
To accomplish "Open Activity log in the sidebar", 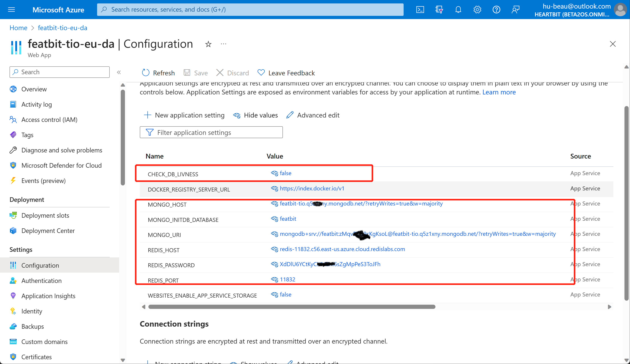I will (x=36, y=105).
